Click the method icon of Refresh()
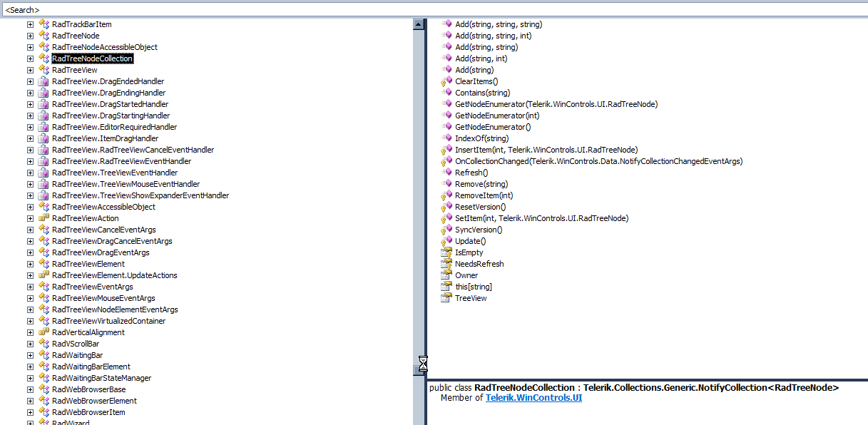 pyautogui.click(x=446, y=173)
